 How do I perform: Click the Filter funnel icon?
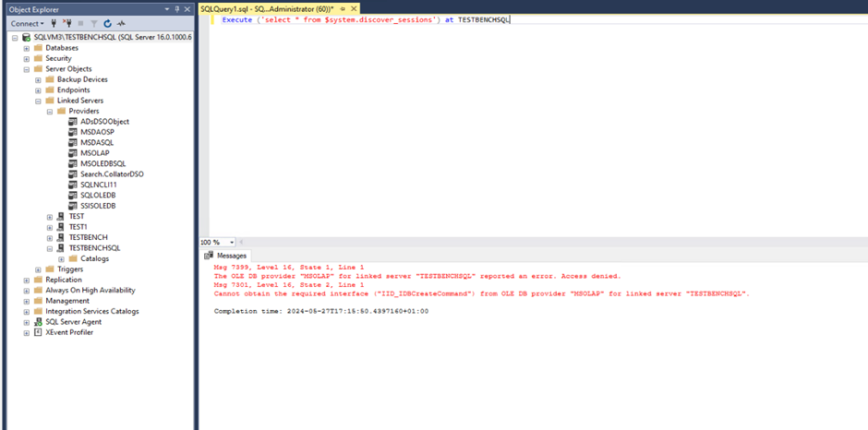(x=94, y=24)
